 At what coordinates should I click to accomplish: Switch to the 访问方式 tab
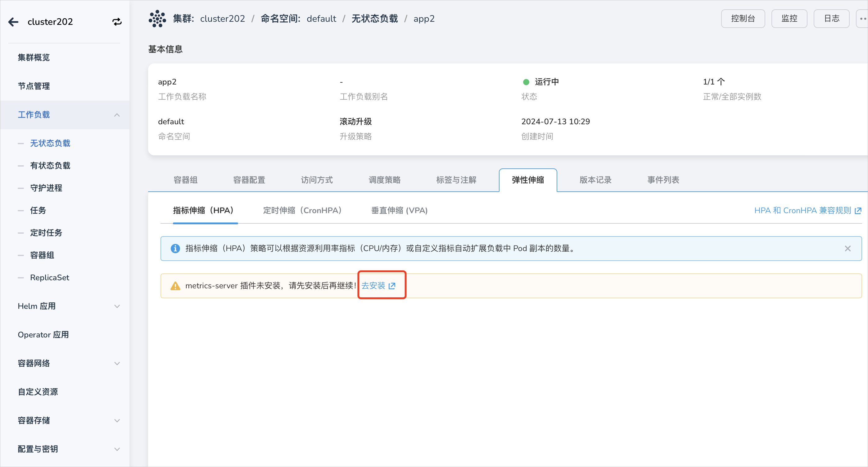coord(317,180)
